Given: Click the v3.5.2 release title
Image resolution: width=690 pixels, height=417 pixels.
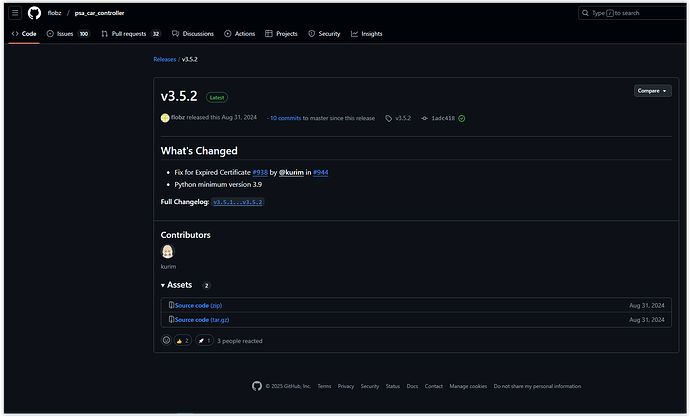Looking at the screenshot, I should 179,96.
